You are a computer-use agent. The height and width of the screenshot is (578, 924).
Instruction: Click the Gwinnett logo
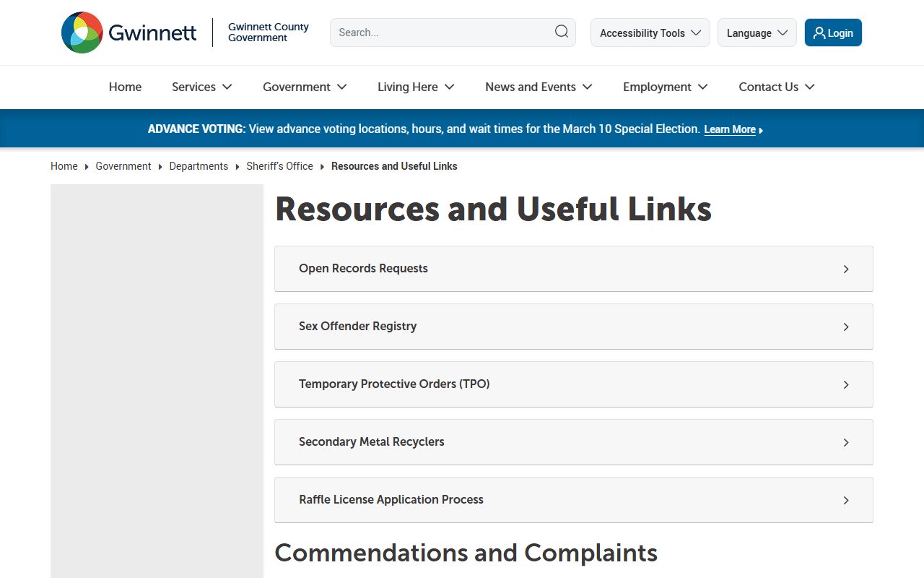pyautogui.click(x=129, y=33)
